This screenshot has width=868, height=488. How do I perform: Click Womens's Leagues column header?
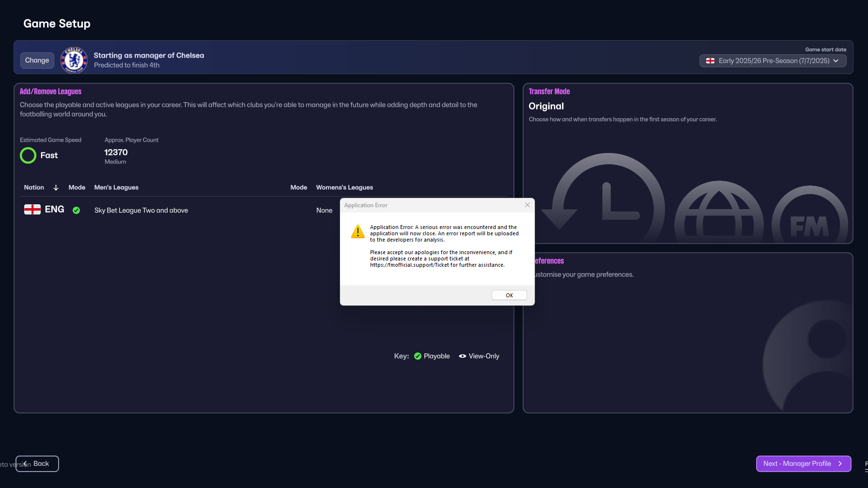[x=344, y=187]
